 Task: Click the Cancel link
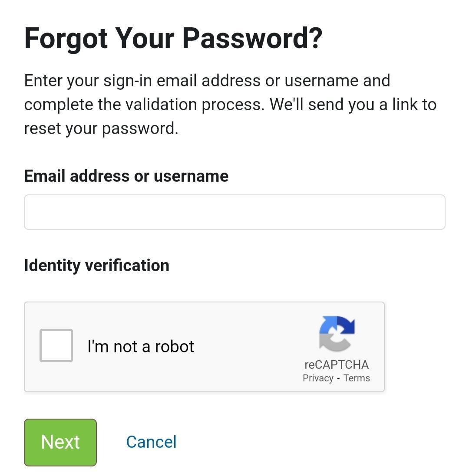pos(151,442)
